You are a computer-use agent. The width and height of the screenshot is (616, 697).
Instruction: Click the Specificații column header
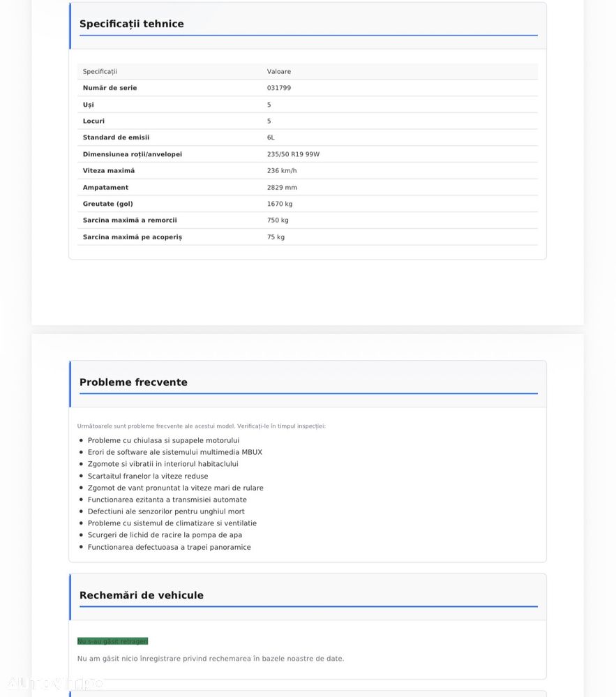[100, 72]
